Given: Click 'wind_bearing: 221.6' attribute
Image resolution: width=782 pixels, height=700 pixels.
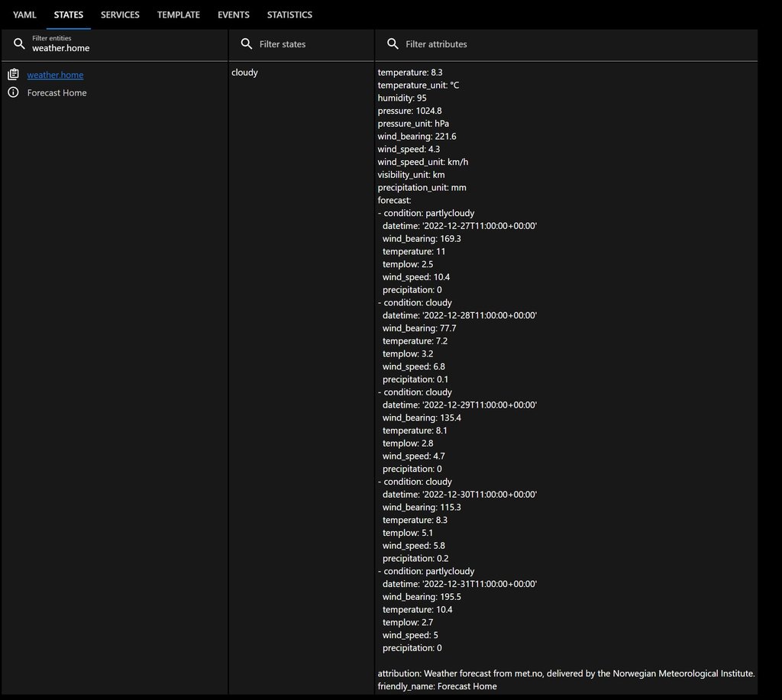Looking at the screenshot, I should pyautogui.click(x=417, y=137).
